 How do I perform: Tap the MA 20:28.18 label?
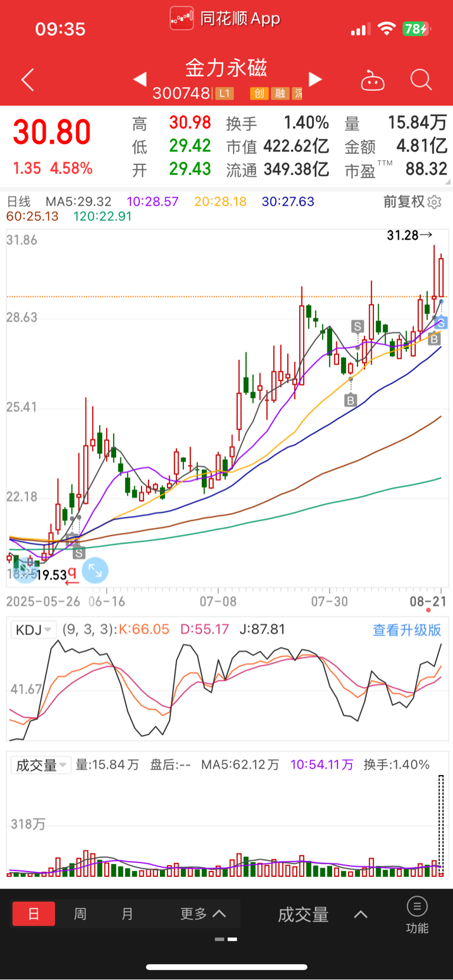221,202
